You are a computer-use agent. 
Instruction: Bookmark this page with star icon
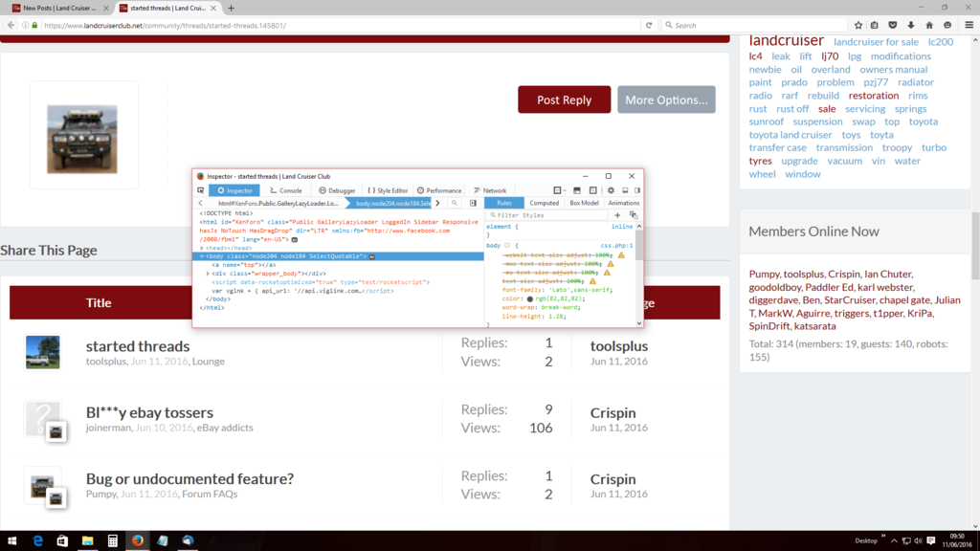pyautogui.click(x=858, y=25)
